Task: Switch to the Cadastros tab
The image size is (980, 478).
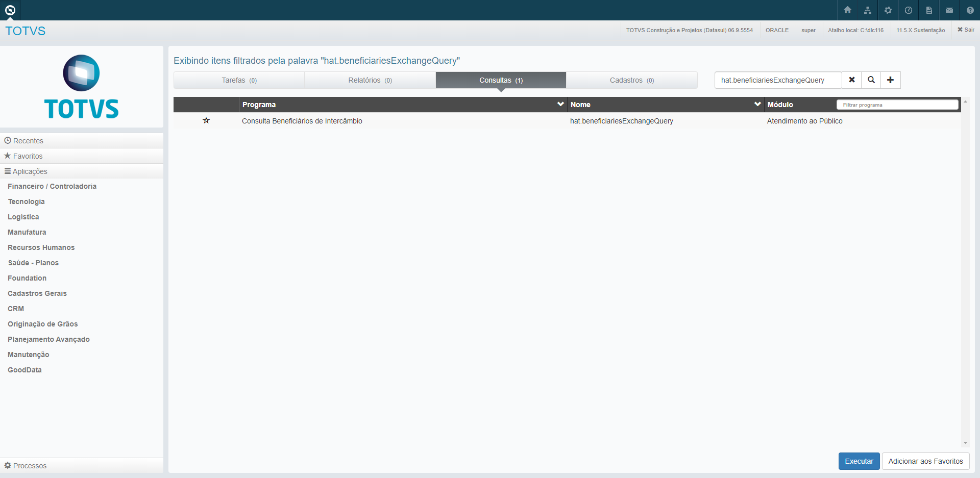Action: point(632,80)
